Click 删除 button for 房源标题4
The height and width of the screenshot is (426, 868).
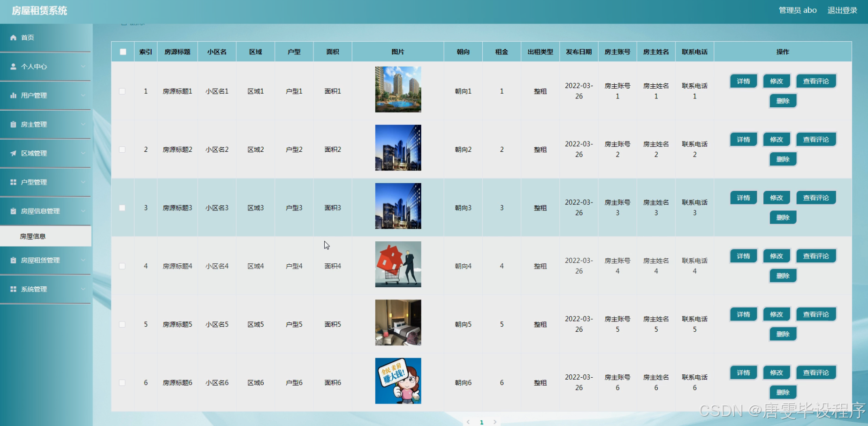(783, 276)
